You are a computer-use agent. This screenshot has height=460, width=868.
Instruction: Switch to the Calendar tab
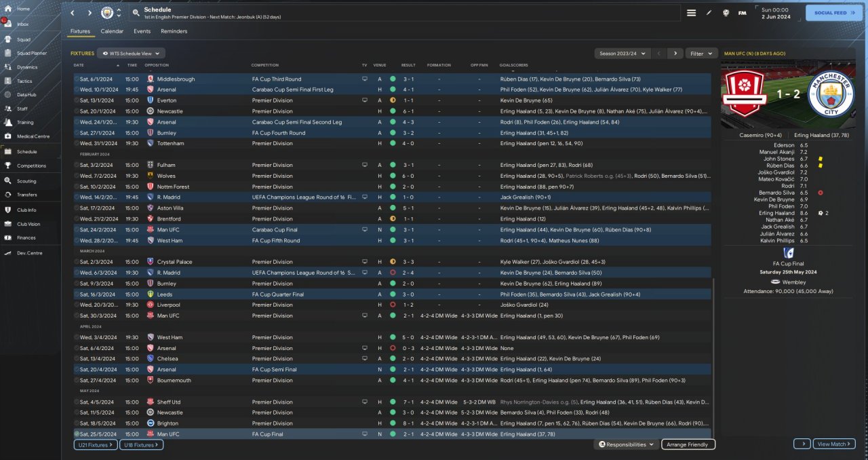[112, 31]
